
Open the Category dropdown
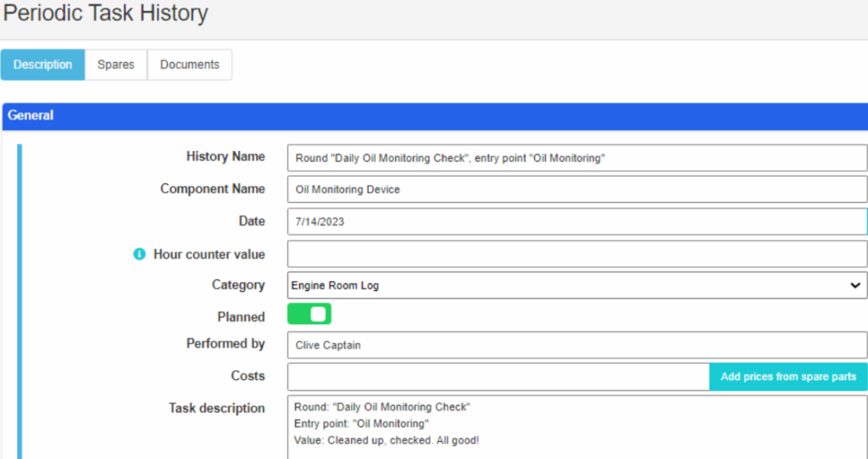[577, 285]
